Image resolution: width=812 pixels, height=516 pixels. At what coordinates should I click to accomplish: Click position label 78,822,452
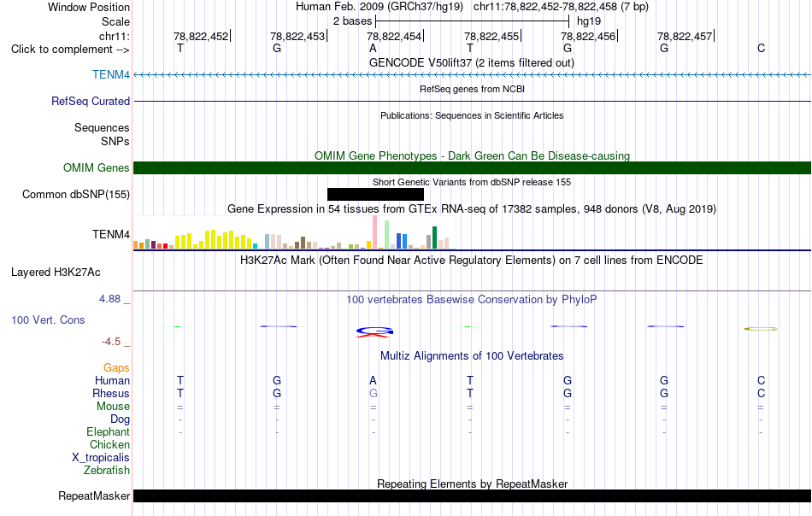201,36
